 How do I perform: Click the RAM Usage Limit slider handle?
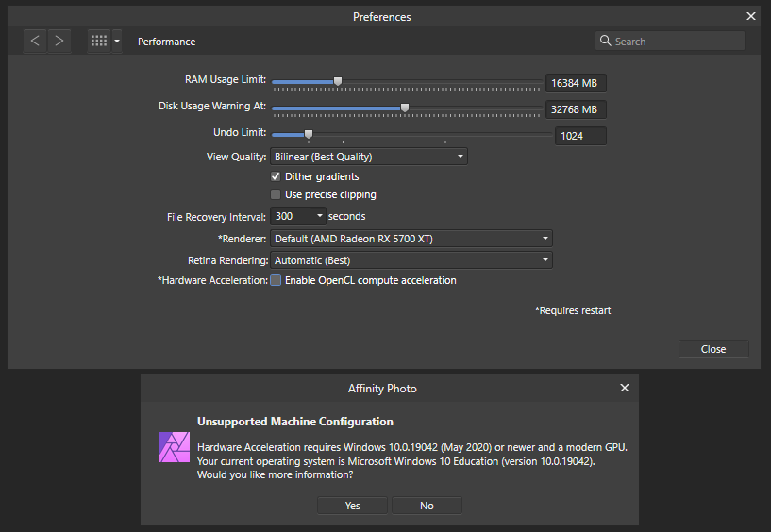point(338,81)
